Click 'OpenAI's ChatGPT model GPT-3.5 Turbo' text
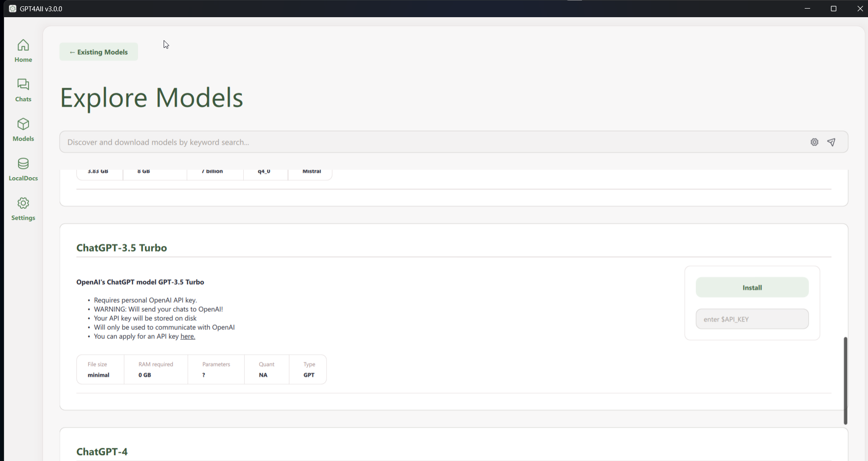The width and height of the screenshot is (868, 461). tap(140, 282)
